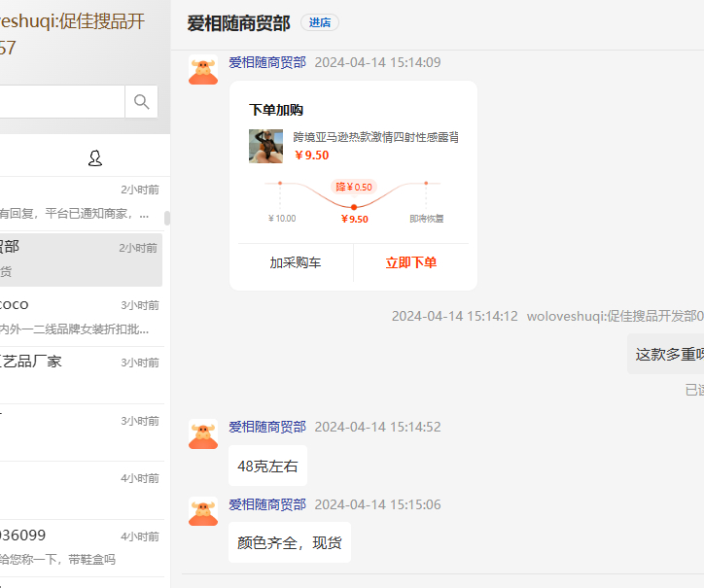Screen dimensions: 704x588
Task: Click seller avatar beside the 15:14:52 message
Action: pyautogui.click(x=202, y=434)
